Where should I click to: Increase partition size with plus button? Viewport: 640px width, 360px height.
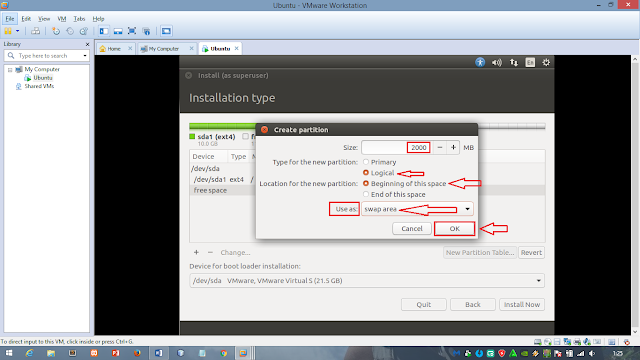[x=453, y=147]
